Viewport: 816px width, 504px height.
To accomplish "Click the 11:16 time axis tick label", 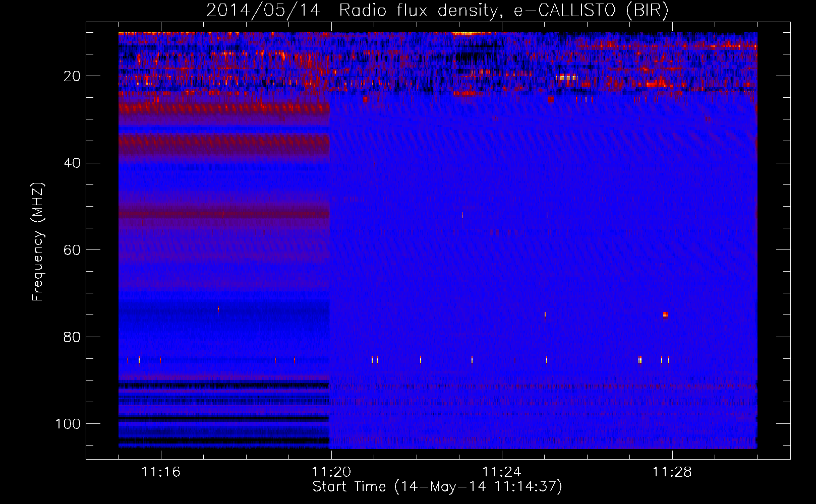I will point(161,472).
